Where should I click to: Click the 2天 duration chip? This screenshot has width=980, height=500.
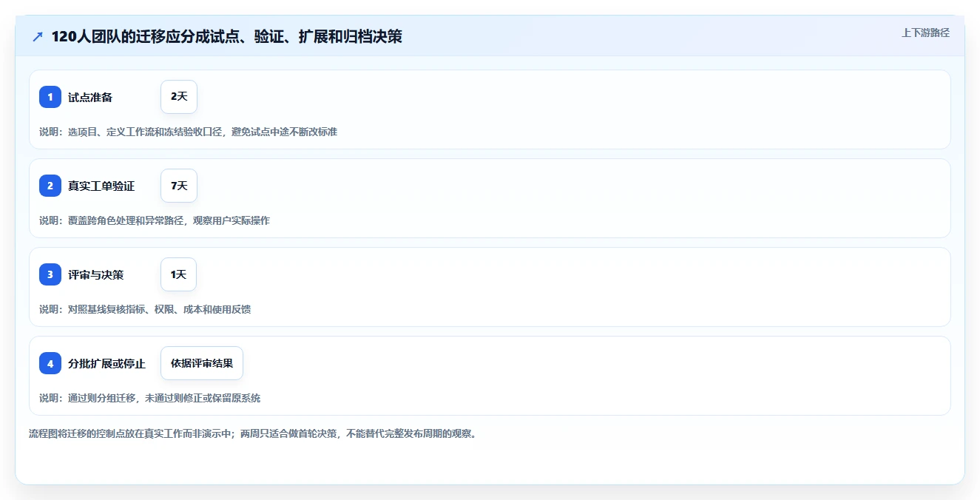[x=179, y=97]
